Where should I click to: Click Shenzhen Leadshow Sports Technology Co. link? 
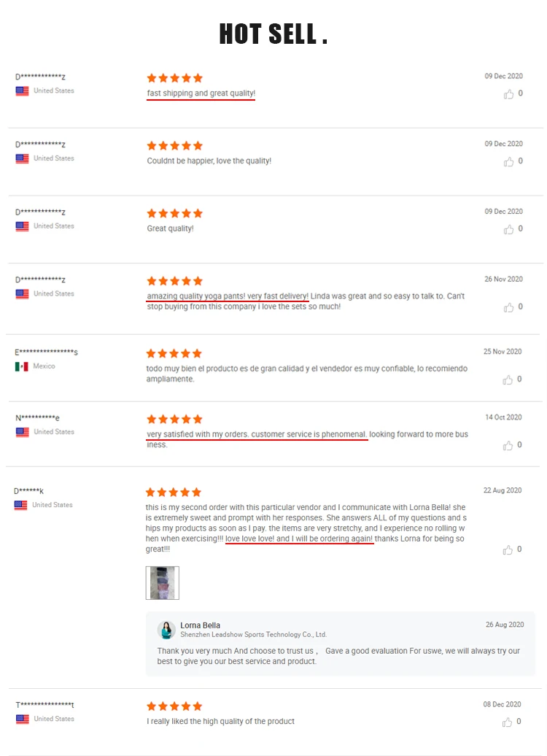click(254, 635)
